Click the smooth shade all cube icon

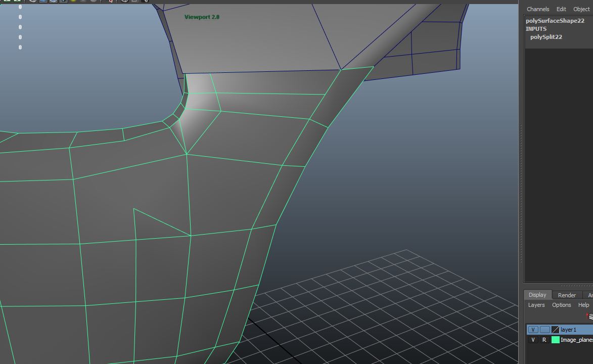click(x=43, y=1)
